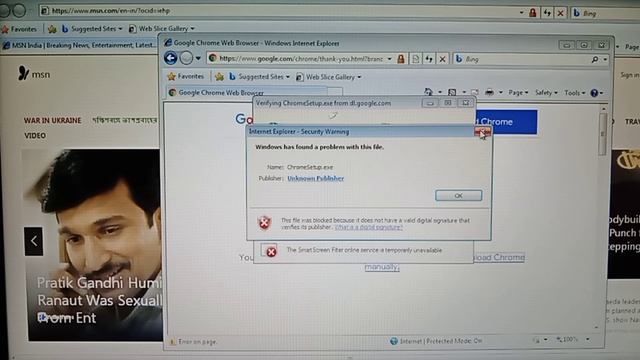Click the front window's vertical scrollbar thumb
640x360 pixels.
602,134
